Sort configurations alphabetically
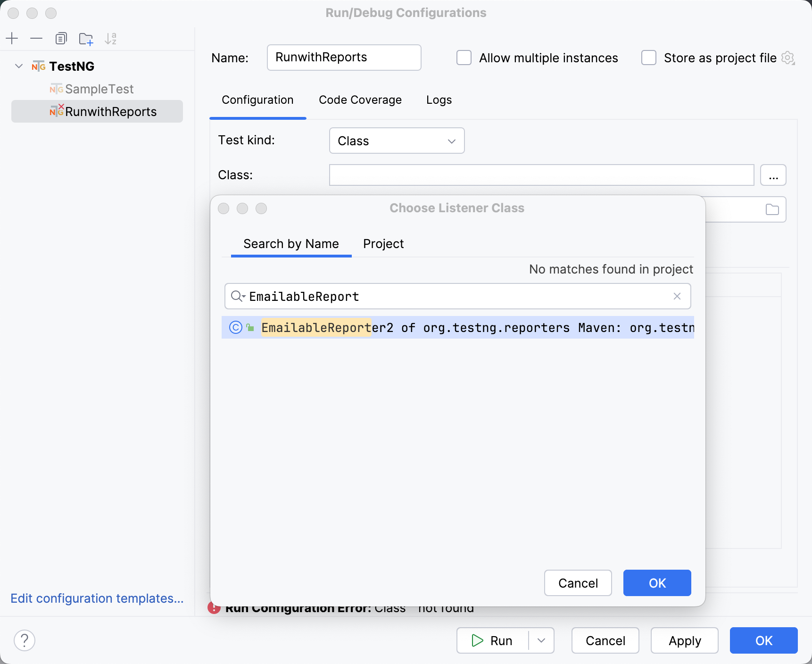This screenshot has height=664, width=812. [x=111, y=38]
